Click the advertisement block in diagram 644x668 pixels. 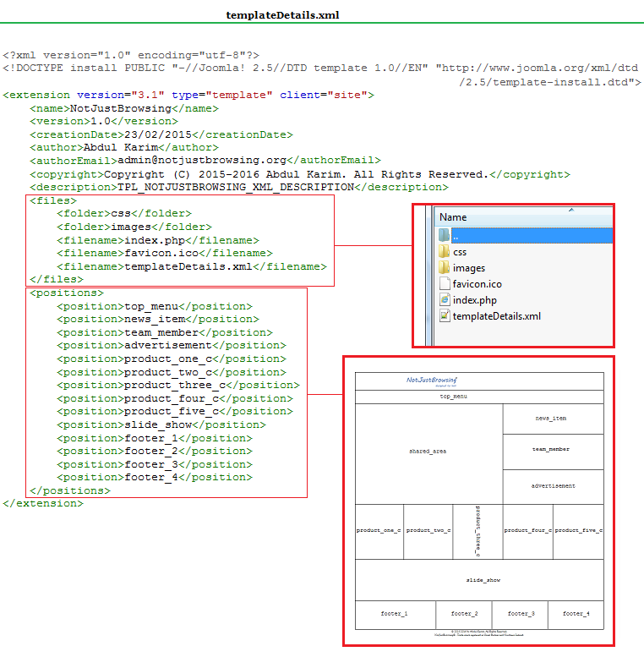pos(554,486)
